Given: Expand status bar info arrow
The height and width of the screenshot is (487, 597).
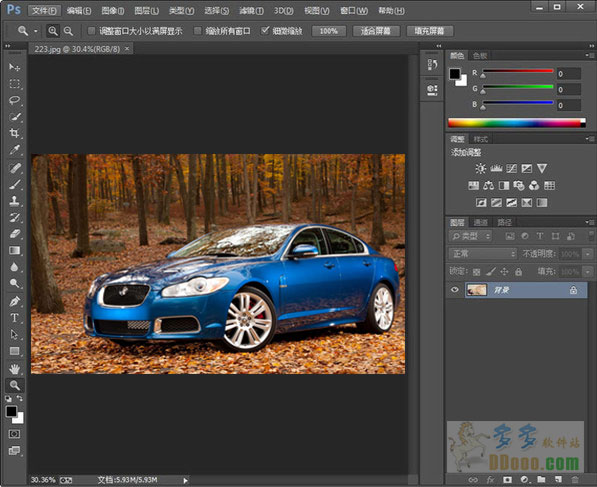Looking at the screenshot, I should click(x=185, y=481).
